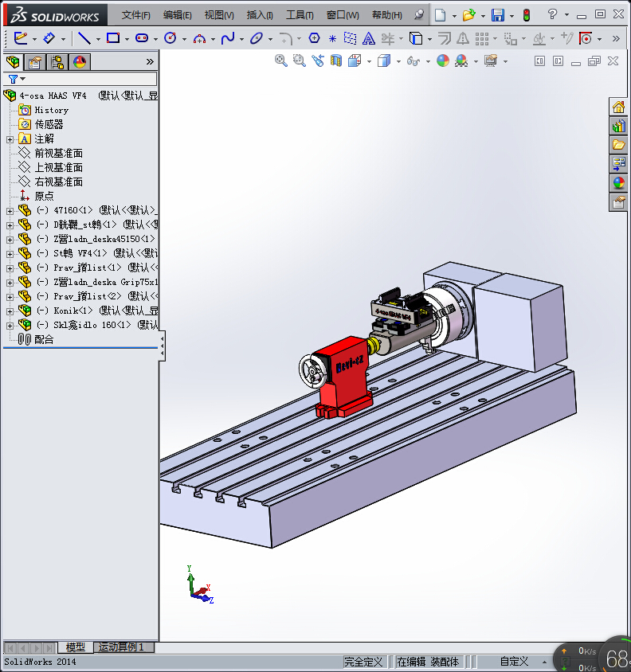
Task: Open the DisplayManager panel tab
Action: tap(80, 62)
